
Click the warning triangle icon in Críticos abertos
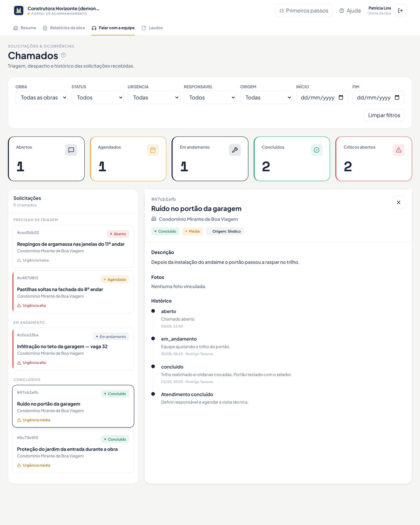pos(399,150)
